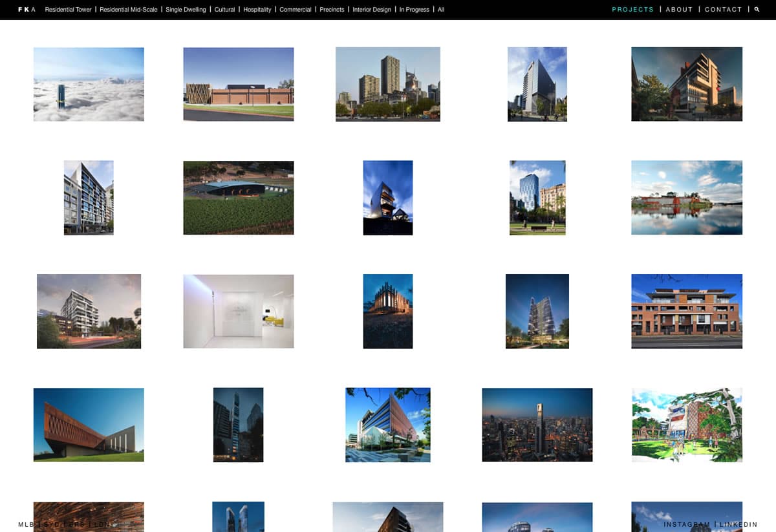
Task: Filter by Interior Design
Action: point(371,10)
